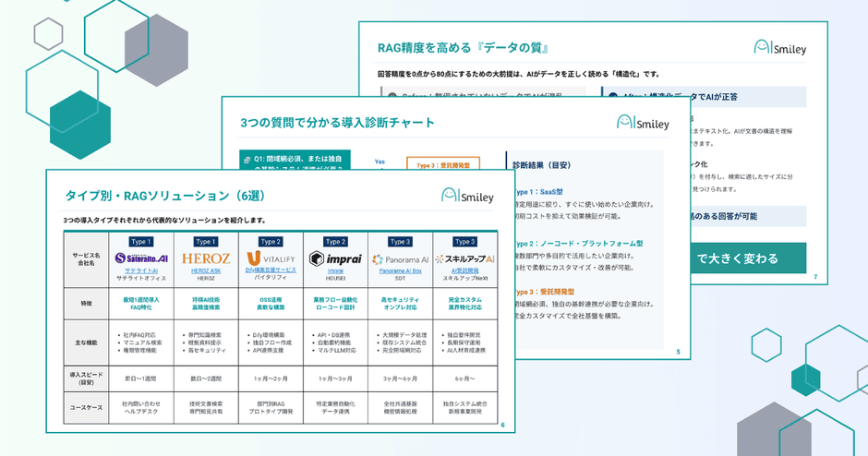Click the Type 2 badge above VITALIFY
The image size is (868, 456).
tap(271, 242)
